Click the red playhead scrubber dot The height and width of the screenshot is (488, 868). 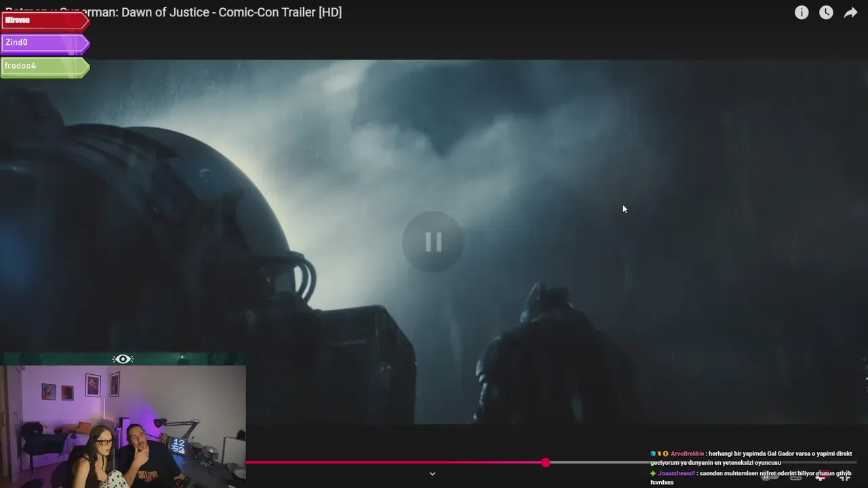(x=546, y=462)
